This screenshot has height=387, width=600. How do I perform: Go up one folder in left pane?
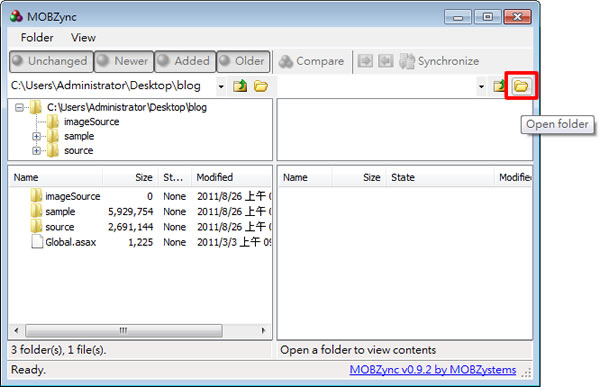click(x=240, y=86)
